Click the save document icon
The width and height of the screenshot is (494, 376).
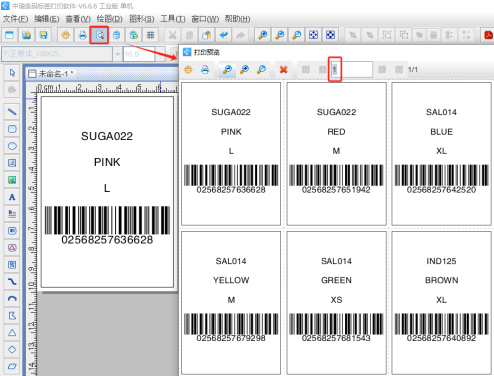43,35
